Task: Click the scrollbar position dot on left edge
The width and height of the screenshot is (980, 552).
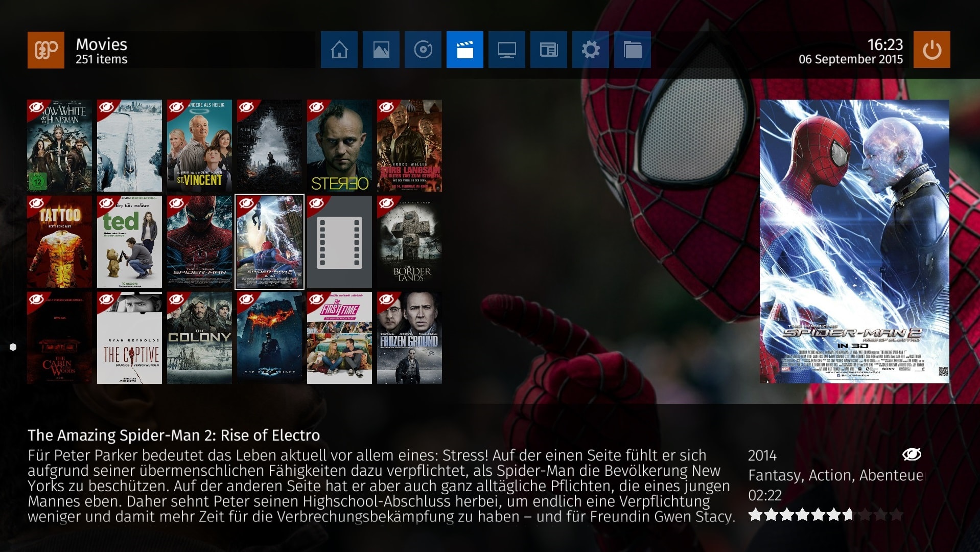Action: pos(13,347)
